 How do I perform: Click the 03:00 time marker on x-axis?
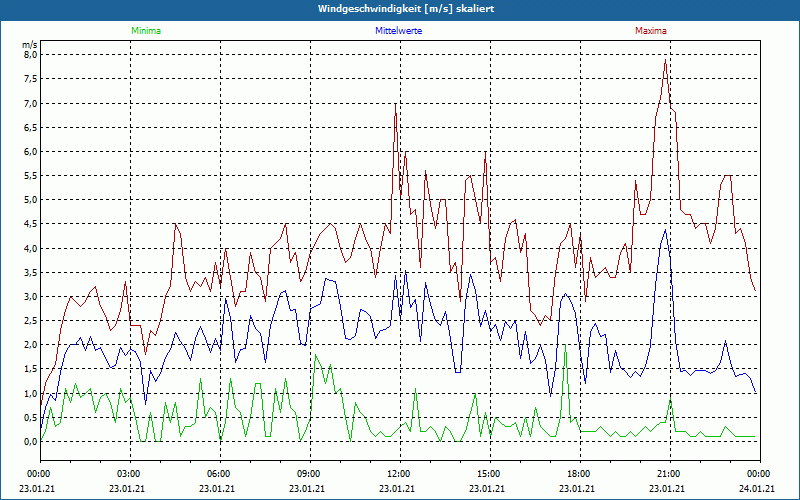(x=129, y=473)
